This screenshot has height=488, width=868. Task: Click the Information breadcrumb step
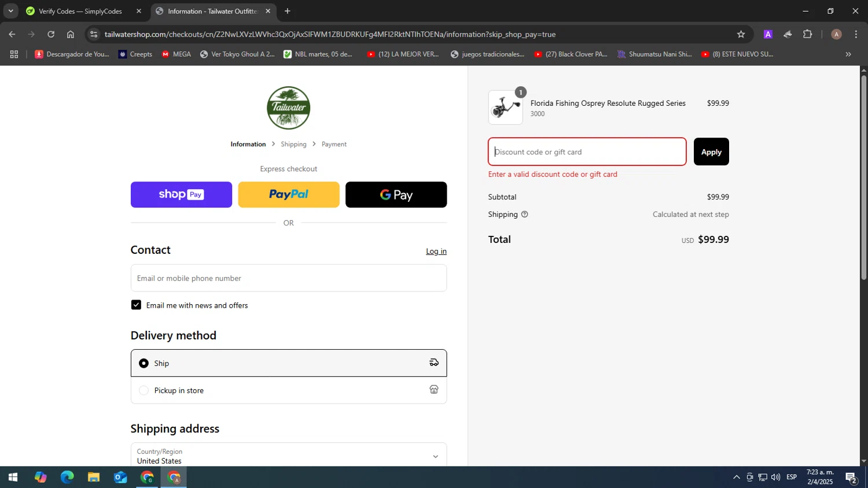click(x=248, y=144)
